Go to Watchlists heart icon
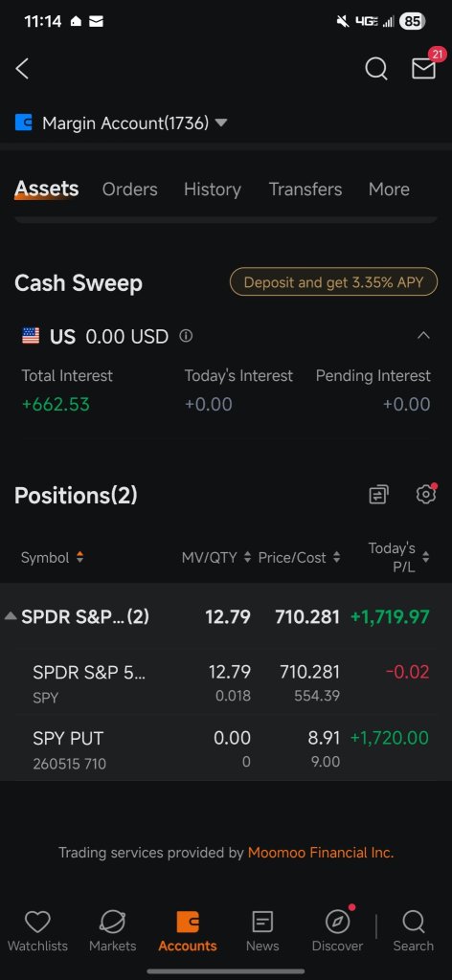The image size is (452, 980). [37, 931]
